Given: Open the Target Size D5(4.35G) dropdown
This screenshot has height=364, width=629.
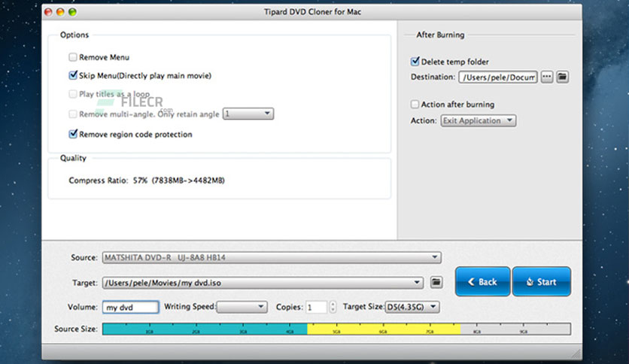Looking at the screenshot, I should (412, 307).
